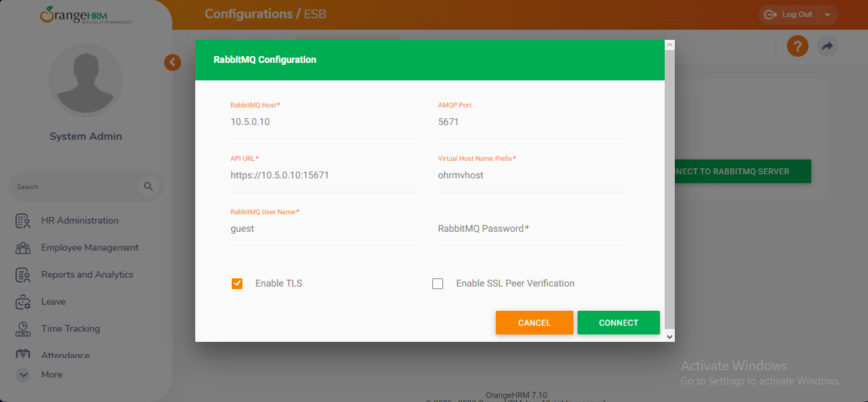Click Virtual Host Name Prefix field

point(534,175)
